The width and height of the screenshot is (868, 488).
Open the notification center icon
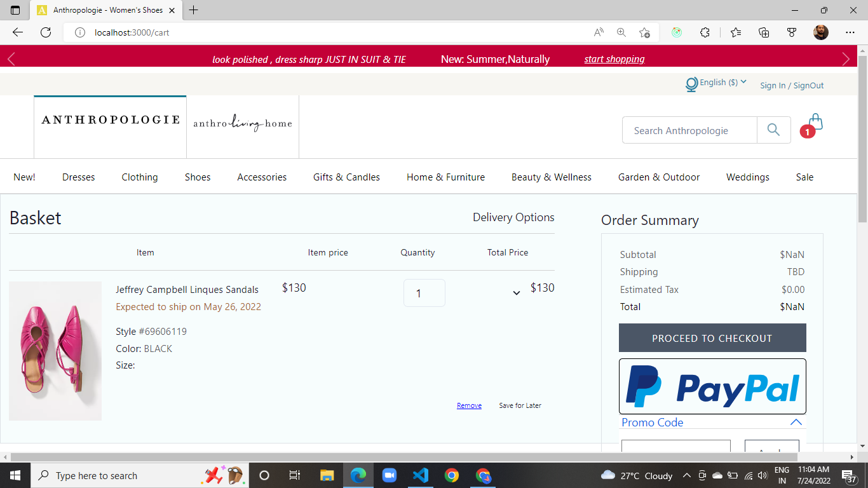pyautogui.click(x=848, y=475)
